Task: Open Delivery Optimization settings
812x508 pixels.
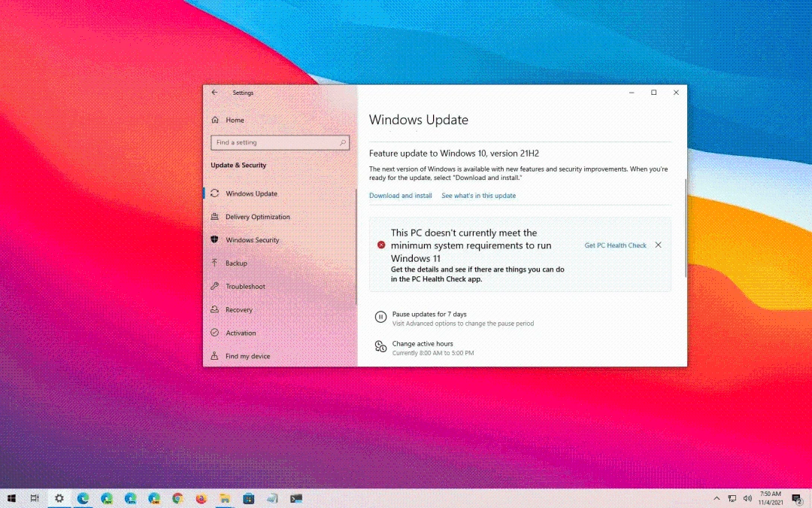Action: (x=257, y=217)
